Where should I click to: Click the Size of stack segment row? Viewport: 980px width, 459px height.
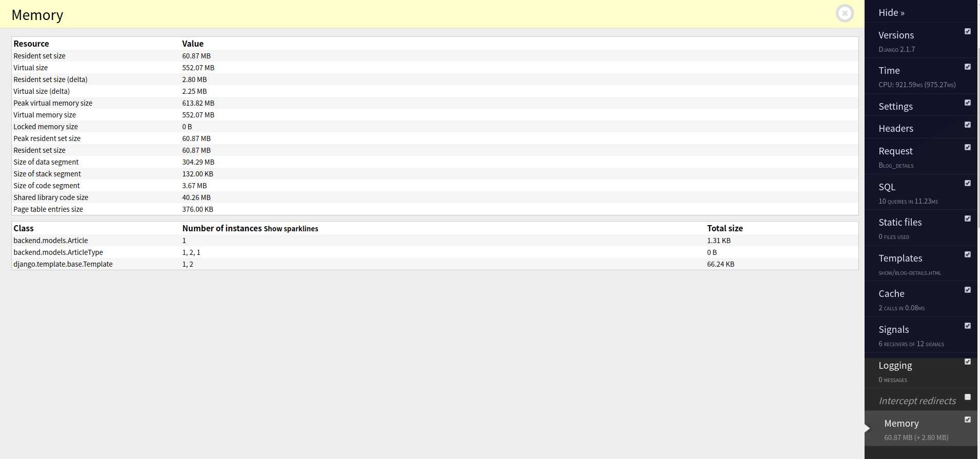click(x=435, y=174)
